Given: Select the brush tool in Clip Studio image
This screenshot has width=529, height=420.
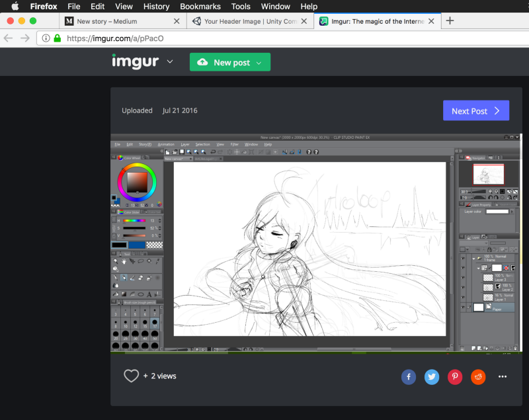Looking at the screenshot, I should [x=132, y=278].
